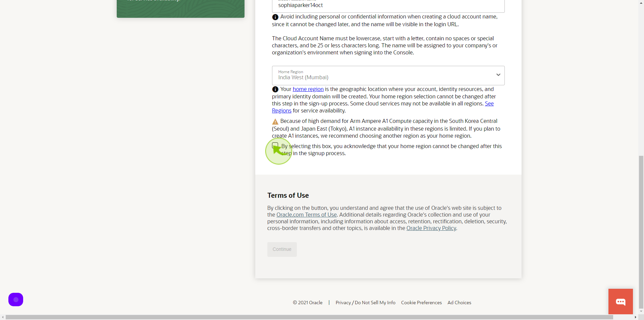Open the Oracle Privacy Policy link

point(431,228)
